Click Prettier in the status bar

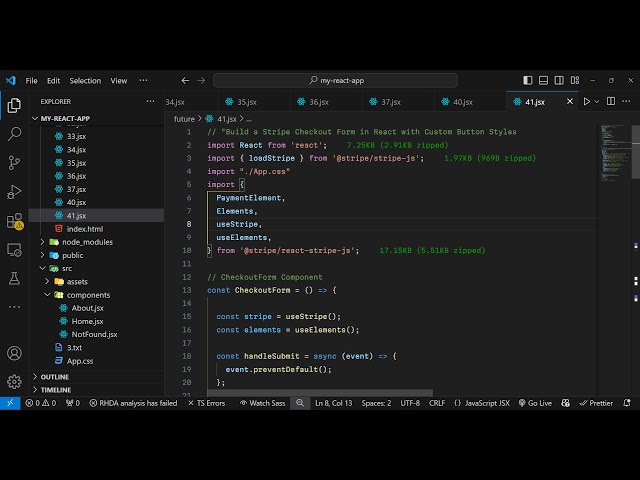[596, 403]
